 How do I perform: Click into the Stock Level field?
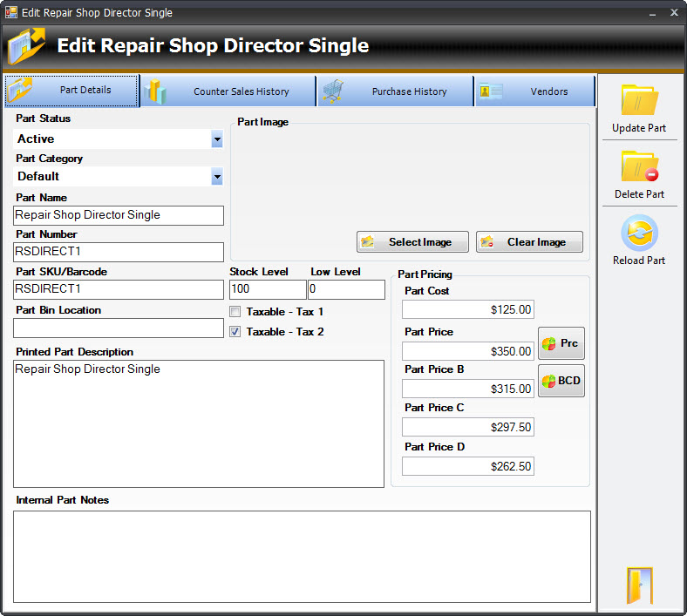267,290
